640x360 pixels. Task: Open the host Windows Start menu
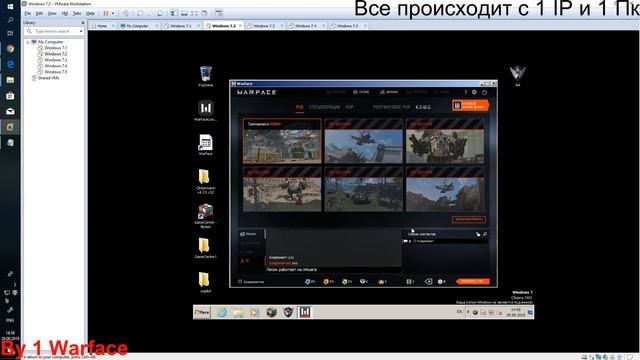click(10, 7)
